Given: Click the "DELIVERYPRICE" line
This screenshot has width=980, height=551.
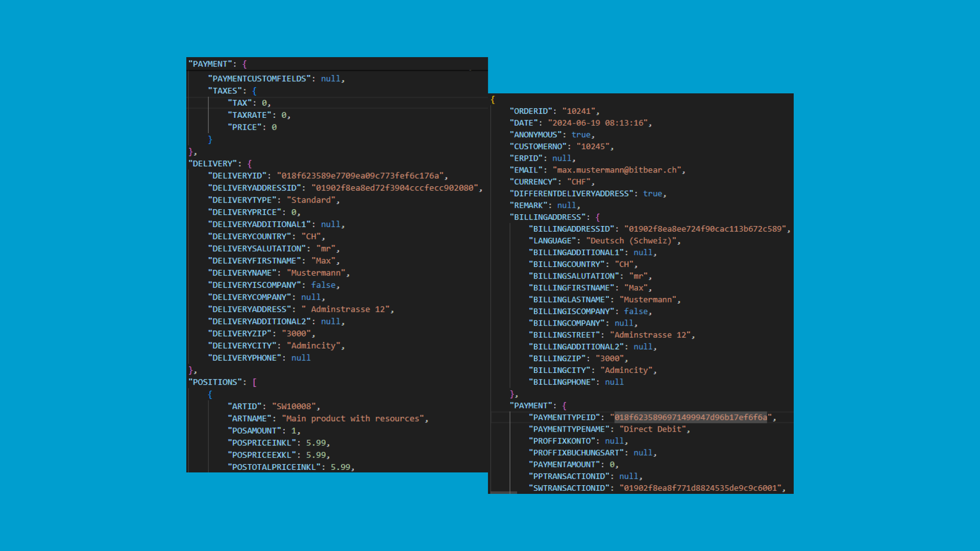Looking at the screenshot, I should 254,212.
